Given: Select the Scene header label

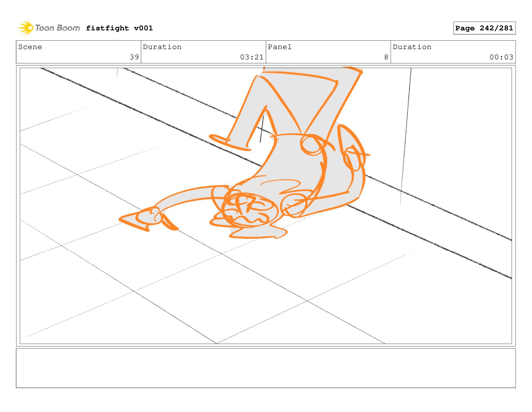Looking at the screenshot, I should click(30, 47).
